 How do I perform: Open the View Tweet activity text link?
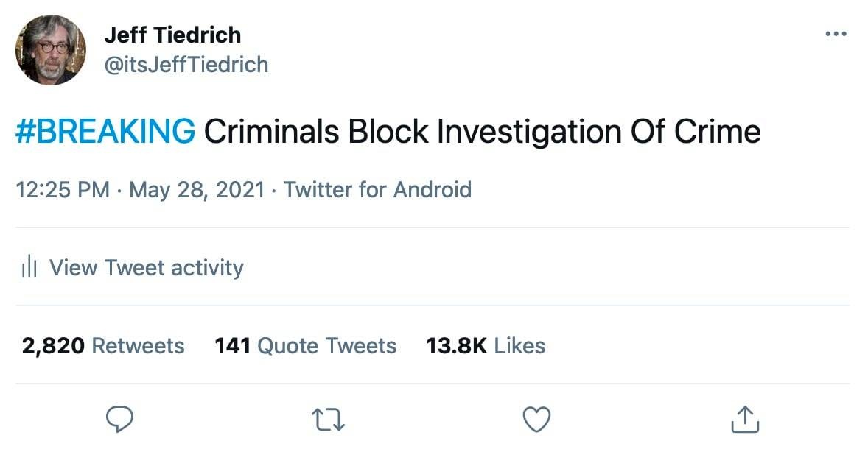146,267
